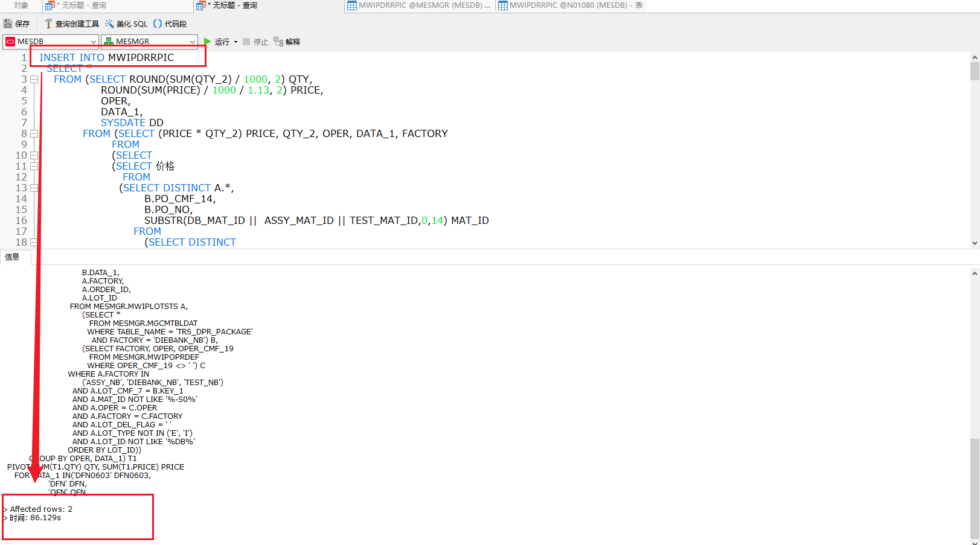Screen dimensions: 980x545
Task: Click the editor vertical scrollbar down arrow
Action: tap(974, 243)
